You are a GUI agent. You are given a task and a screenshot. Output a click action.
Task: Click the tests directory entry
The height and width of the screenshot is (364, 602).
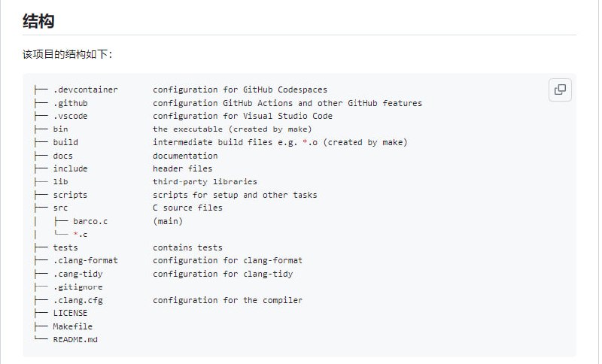coord(65,247)
